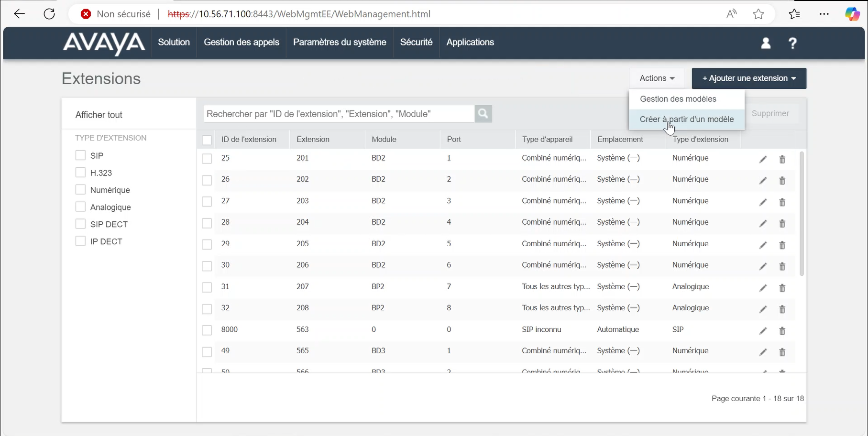Focus the extension search input field
The image size is (868, 436).
pos(339,114)
